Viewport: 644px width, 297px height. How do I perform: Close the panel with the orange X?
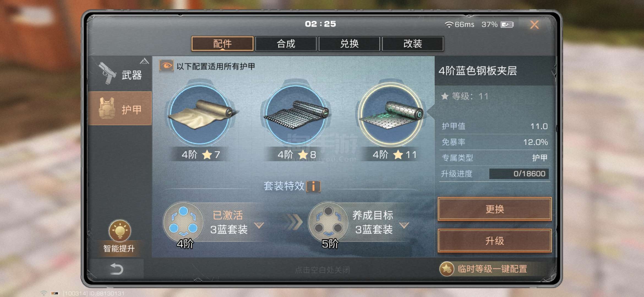pos(534,25)
